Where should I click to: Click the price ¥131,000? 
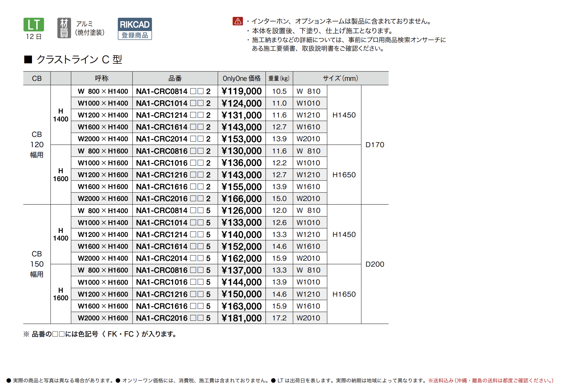point(242,115)
